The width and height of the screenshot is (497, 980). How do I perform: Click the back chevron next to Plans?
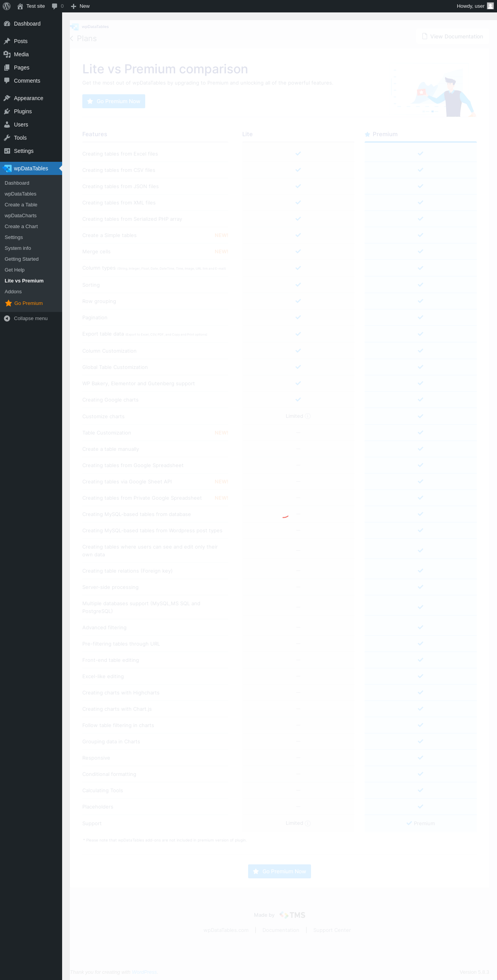pyautogui.click(x=72, y=38)
